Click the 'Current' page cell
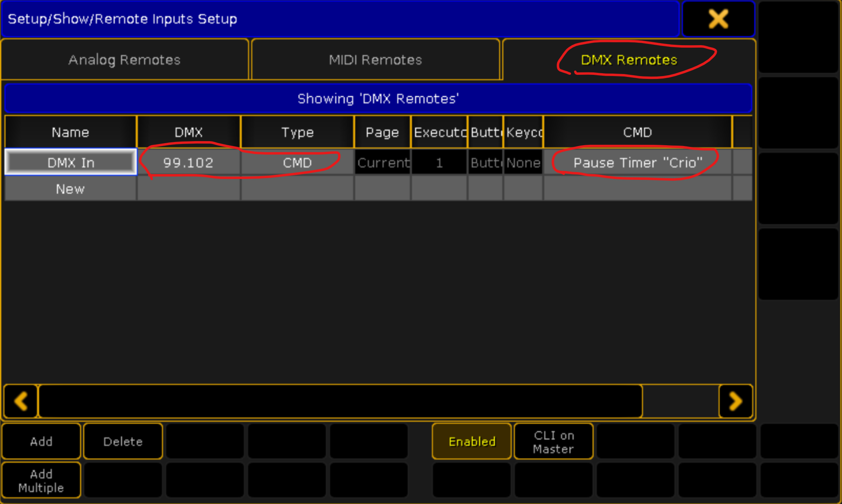This screenshot has height=504, width=842. click(x=382, y=162)
